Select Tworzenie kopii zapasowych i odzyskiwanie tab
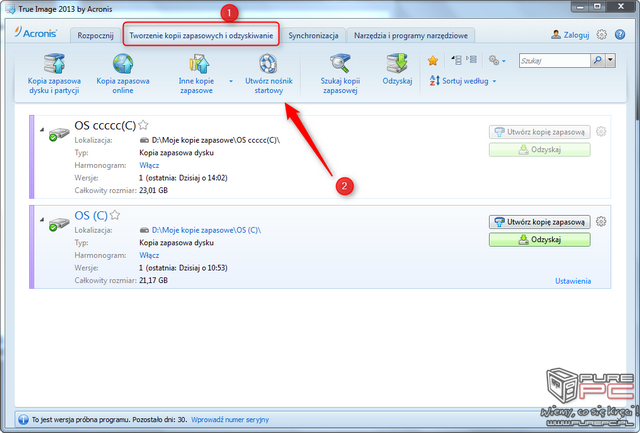 (x=201, y=36)
